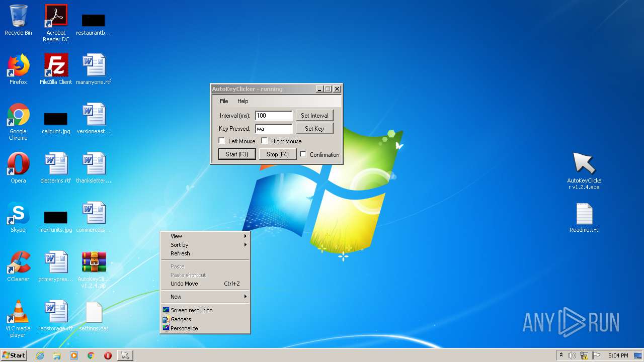Open Internet Explorer from the taskbar
This screenshot has height=362, width=644.
[x=40, y=355]
